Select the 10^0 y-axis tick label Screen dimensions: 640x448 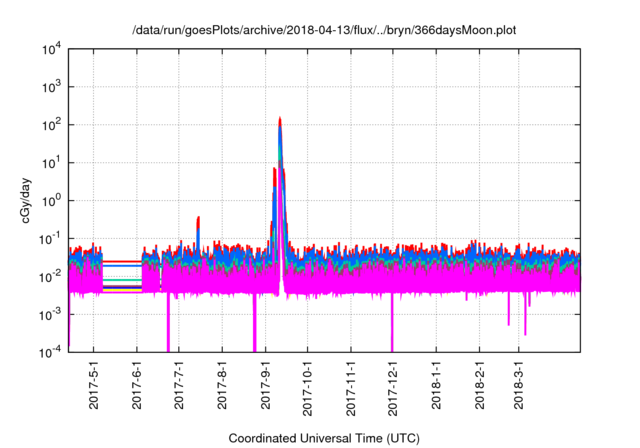click(x=51, y=200)
